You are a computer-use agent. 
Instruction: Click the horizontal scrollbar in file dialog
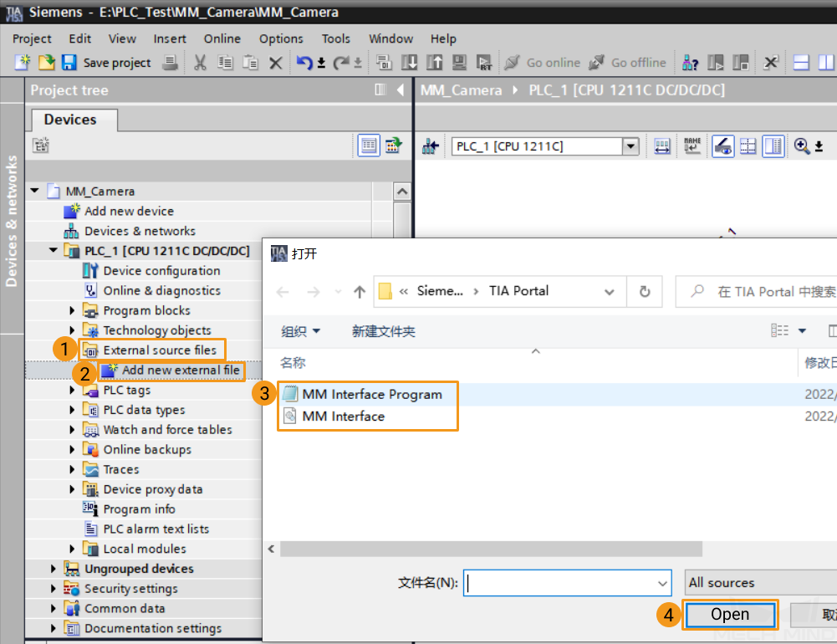pyautogui.click(x=491, y=549)
